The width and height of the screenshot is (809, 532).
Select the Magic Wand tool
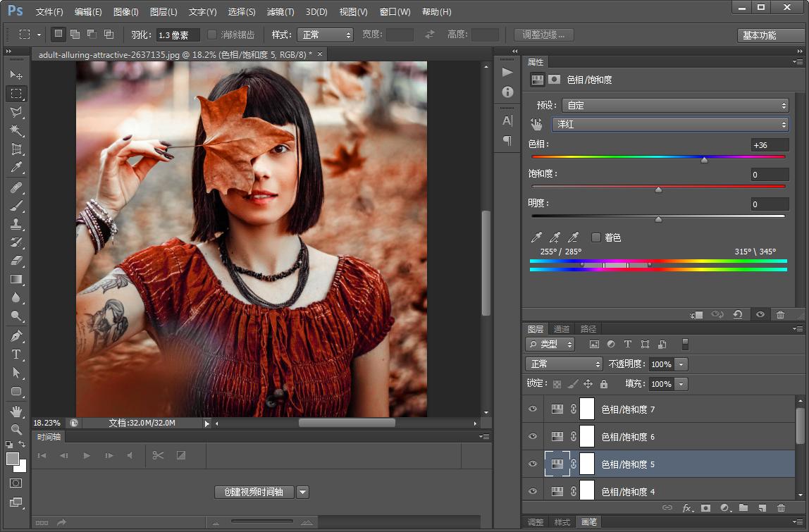click(x=16, y=130)
